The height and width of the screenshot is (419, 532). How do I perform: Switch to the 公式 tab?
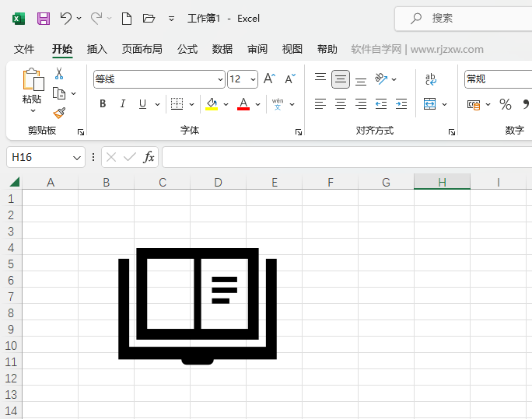(187, 49)
